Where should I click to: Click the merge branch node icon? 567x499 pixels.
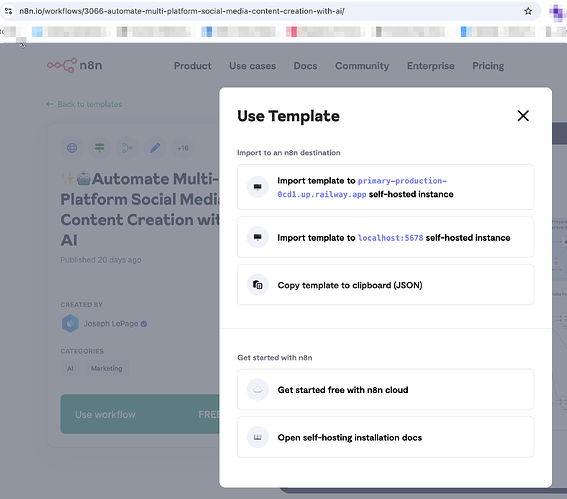(127, 148)
